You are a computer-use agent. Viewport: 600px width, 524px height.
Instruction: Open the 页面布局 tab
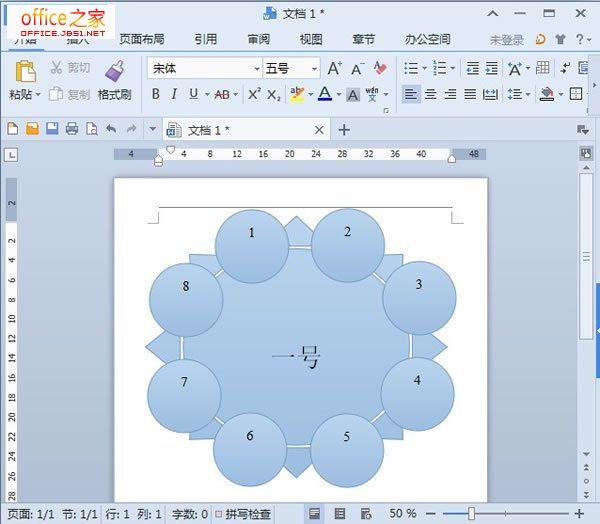pyautogui.click(x=142, y=39)
